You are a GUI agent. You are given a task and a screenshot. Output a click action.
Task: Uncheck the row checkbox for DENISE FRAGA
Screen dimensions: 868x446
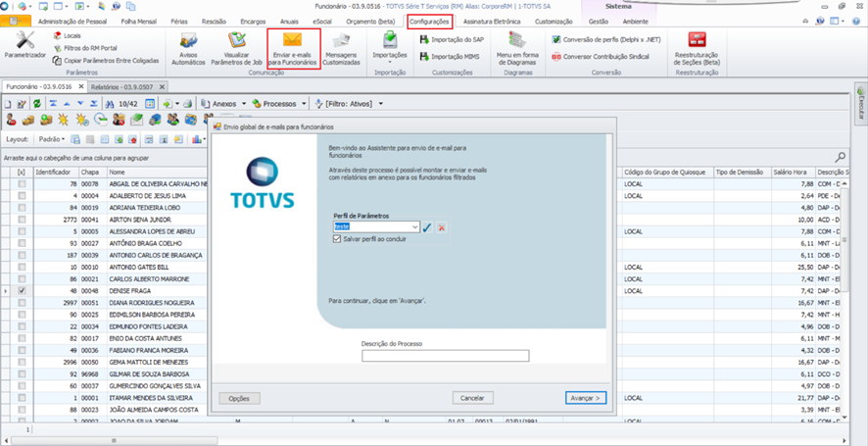pyautogui.click(x=22, y=290)
